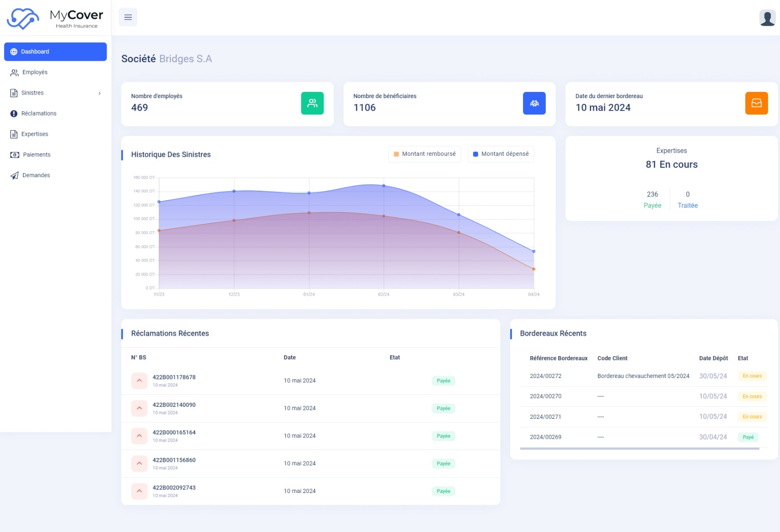This screenshot has height=532, width=780.
Task: Expand claim row 422B002092743
Action: point(139,491)
